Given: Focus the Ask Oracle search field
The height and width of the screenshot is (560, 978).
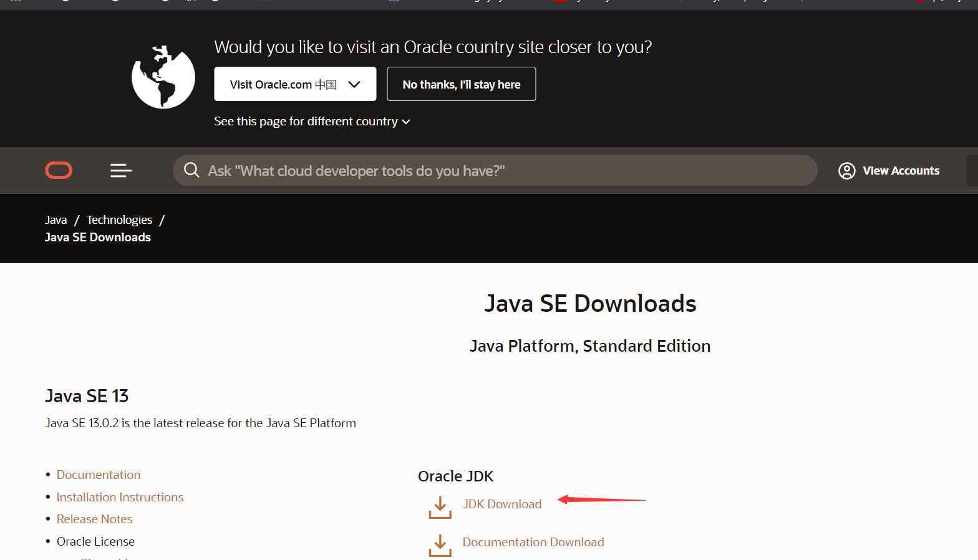Looking at the screenshot, I should pyautogui.click(x=495, y=170).
